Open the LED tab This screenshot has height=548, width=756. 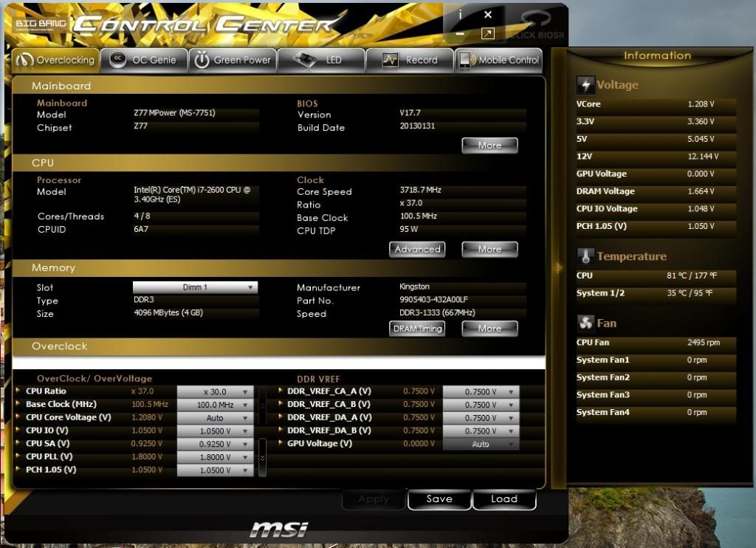click(x=322, y=61)
